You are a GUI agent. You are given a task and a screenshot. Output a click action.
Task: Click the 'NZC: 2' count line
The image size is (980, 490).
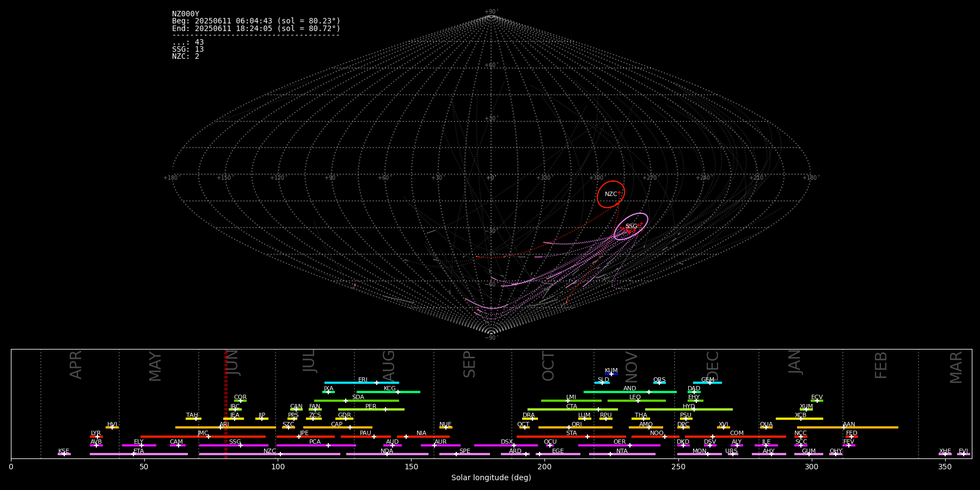click(x=186, y=57)
